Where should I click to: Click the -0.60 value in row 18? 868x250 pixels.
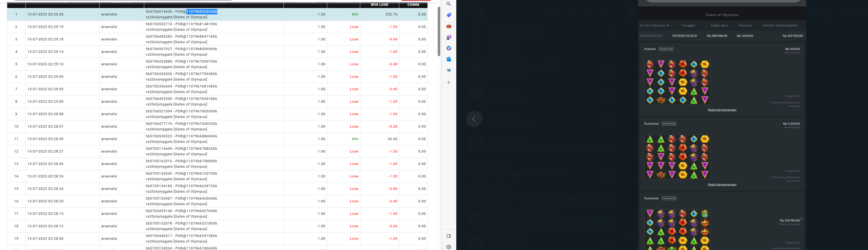(393, 226)
